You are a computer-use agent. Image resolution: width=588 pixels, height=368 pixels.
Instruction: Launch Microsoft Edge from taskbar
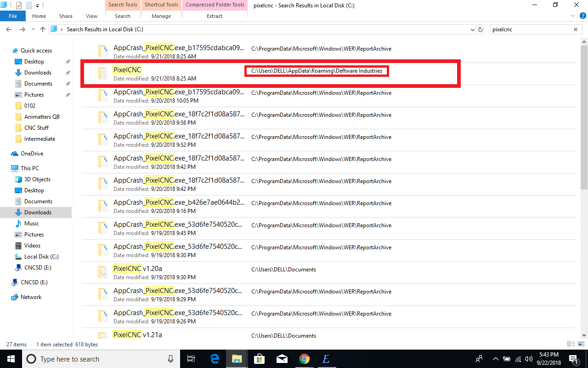pyautogui.click(x=215, y=359)
